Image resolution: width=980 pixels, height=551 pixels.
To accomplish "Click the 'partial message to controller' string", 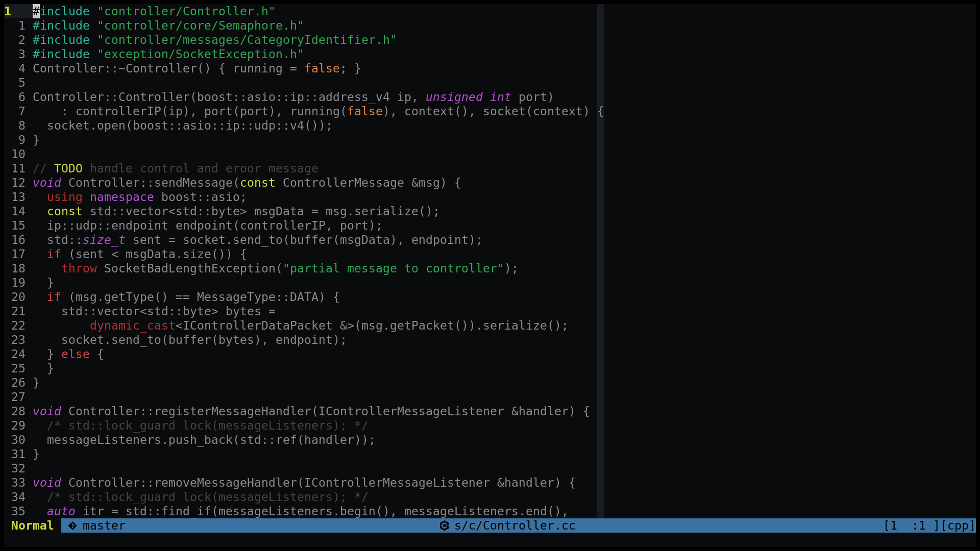I will 393,268.
